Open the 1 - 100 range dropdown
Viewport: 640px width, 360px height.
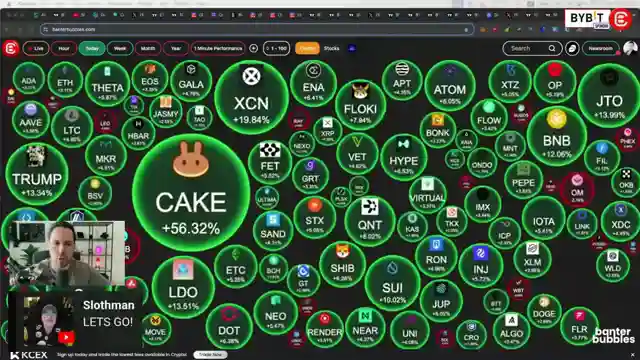click(277, 49)
